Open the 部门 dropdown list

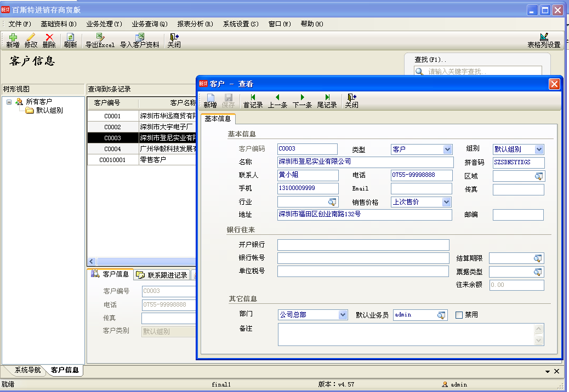[343, 315]
